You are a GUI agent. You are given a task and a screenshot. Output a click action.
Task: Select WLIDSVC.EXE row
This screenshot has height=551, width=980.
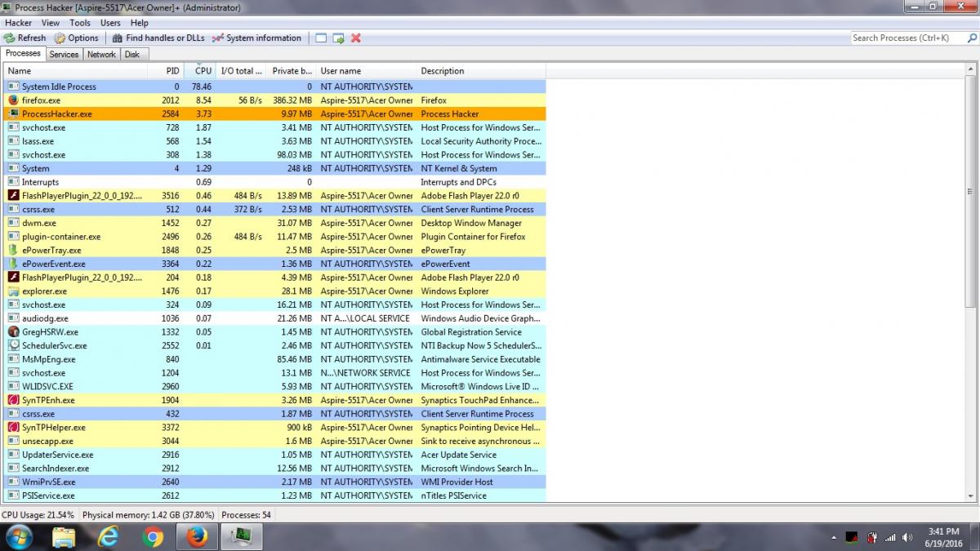click(x=274, y=386)
